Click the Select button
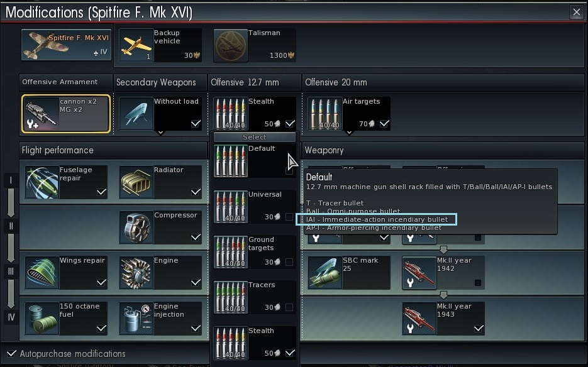This screenshot has height=367, width=588. point(255,137)
